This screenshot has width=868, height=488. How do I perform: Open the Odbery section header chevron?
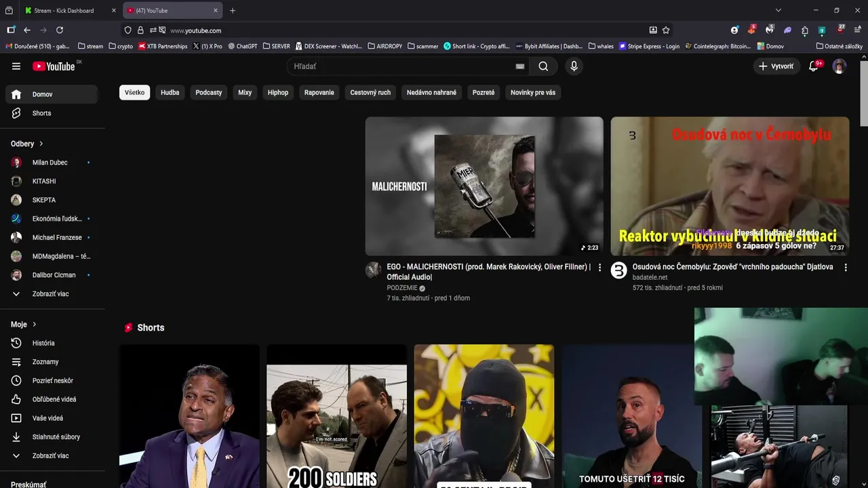click(x=41, y=144)
